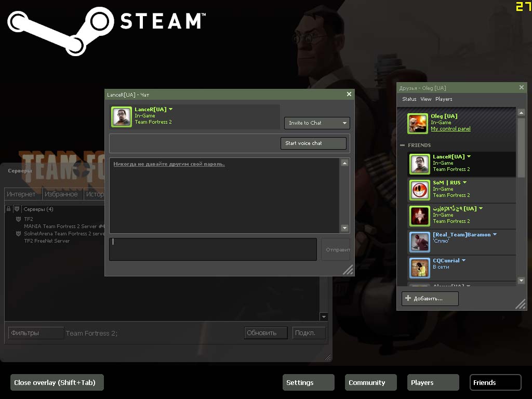
Task: Close the LanceR[UA] chat window
Action: point(349,94)
